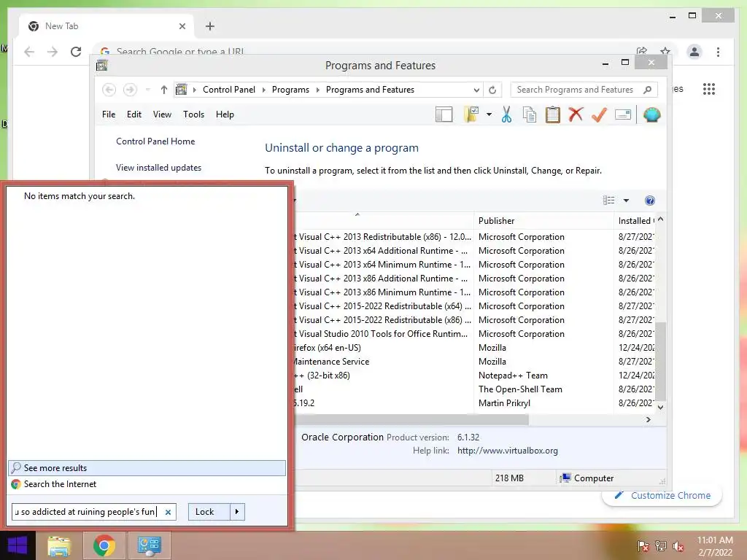Go up one level in Control Panel
This screenshot has height=560, width=747.
click(164, 90)
